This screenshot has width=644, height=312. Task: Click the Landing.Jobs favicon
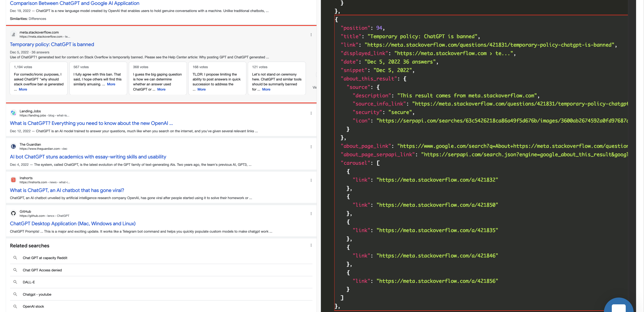point(13,113)
